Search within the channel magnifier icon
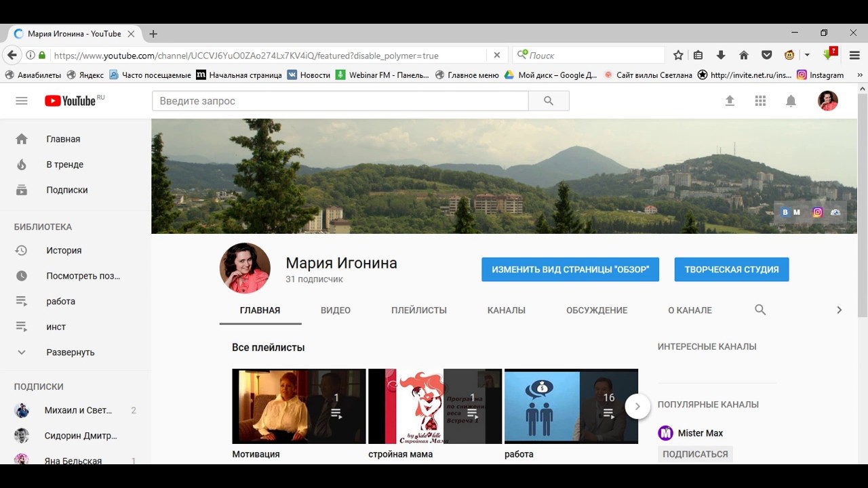This screenshot has height=488, width=868. click(760, 310)
